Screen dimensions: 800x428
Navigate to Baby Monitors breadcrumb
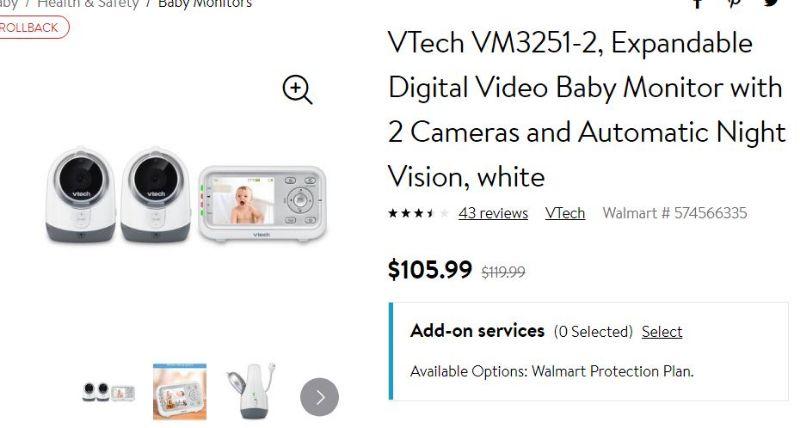(205, 4)
